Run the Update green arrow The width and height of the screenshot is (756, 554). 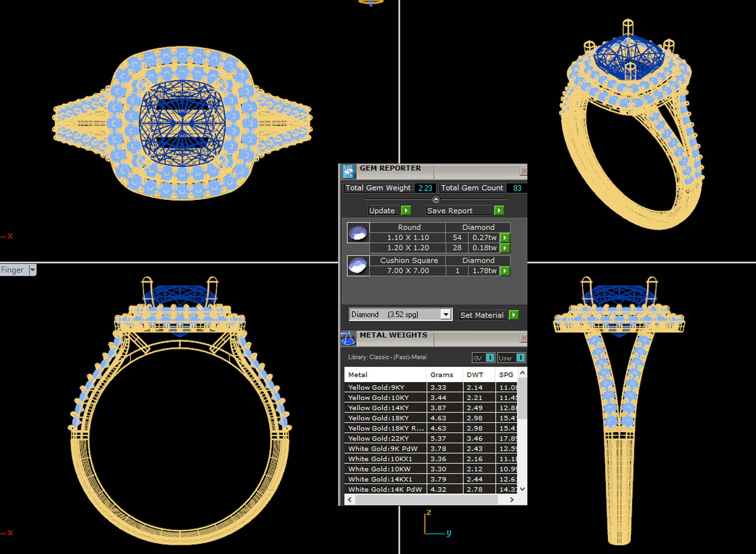click(x=406, y=211)
